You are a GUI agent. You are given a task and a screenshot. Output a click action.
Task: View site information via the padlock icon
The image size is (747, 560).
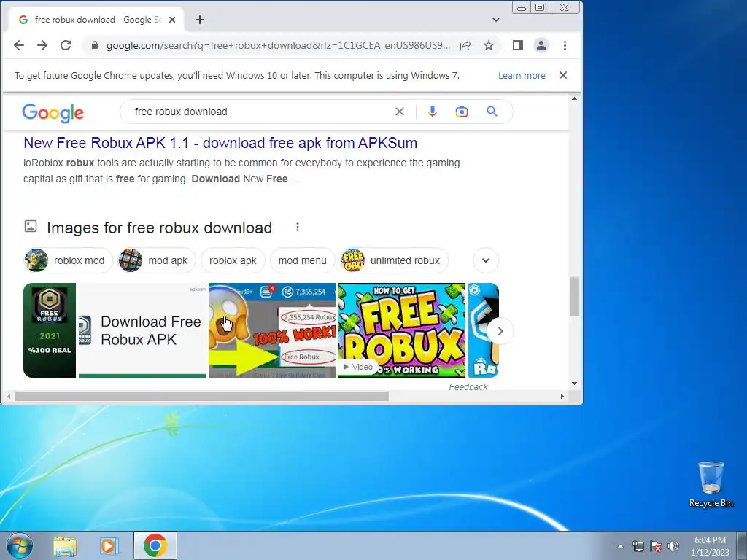click(x=95, y=45)
